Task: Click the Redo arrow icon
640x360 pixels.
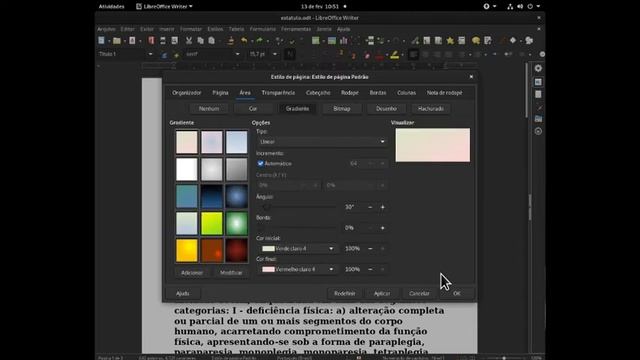Action: (x=259, y=40)
